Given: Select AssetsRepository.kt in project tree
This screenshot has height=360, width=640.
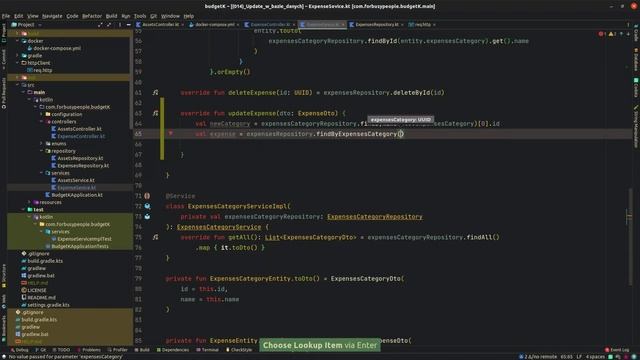Looking at the screenshot, I should [80, 158].
